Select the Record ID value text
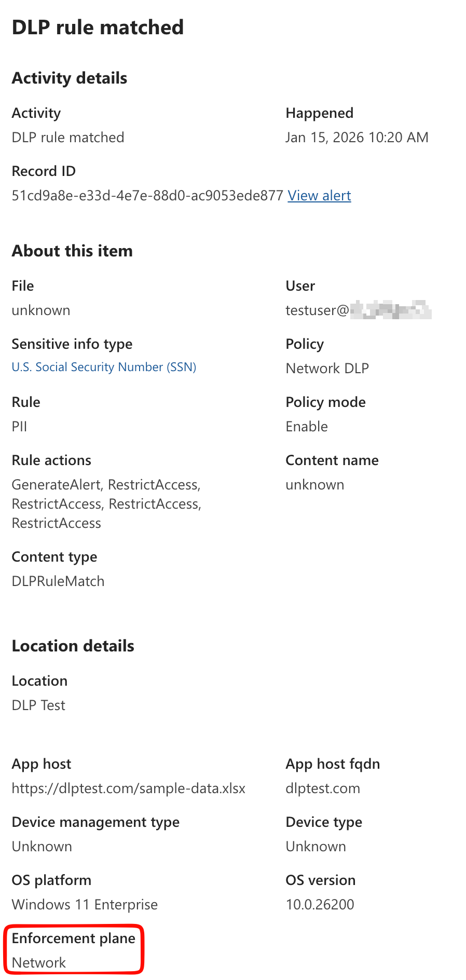Image resolution: width=466 pixels, height=980 pixels. tap(146, 196)
